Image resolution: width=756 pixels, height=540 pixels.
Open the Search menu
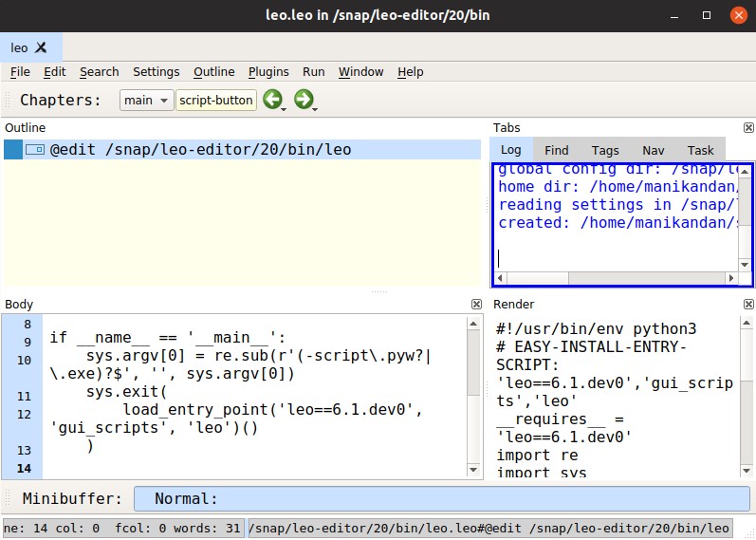click(x=100, y=72)
